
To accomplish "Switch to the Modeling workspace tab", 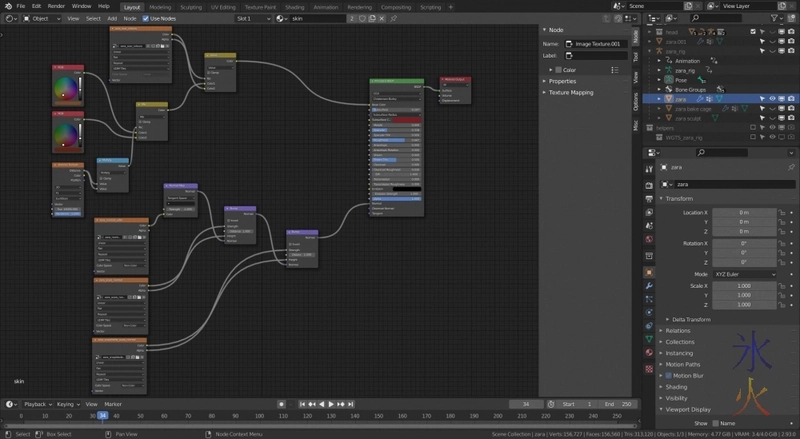I will 160,7.
